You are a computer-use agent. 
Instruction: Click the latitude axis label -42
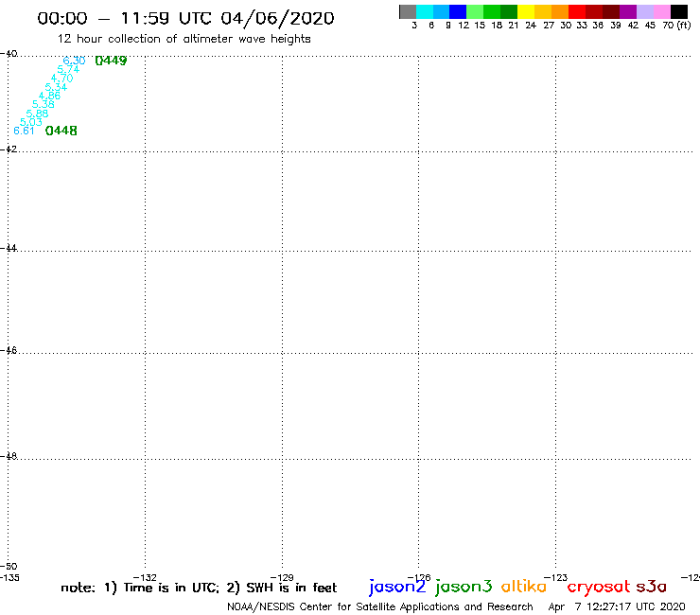point(9,149)
